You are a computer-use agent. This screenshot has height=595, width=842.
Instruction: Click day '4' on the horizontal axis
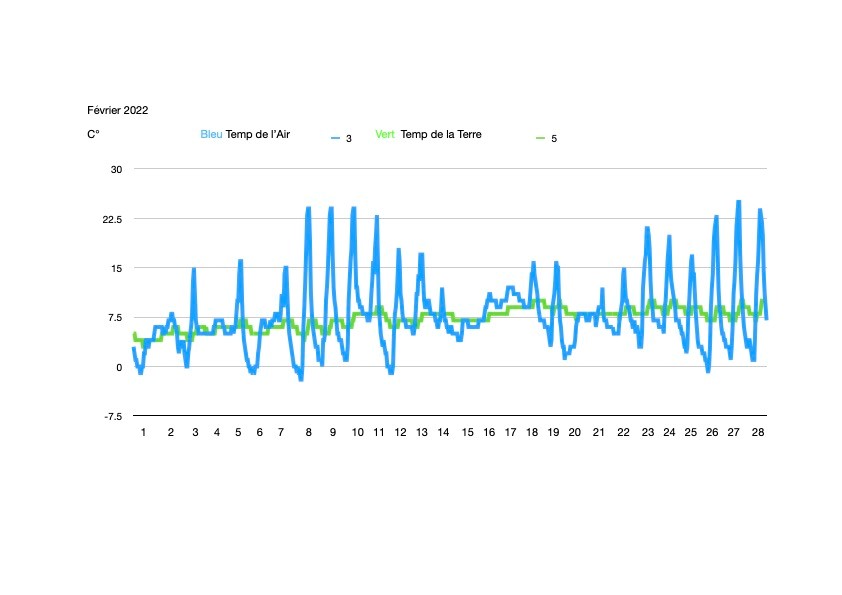pyautogui.click(x=217, y=432)
